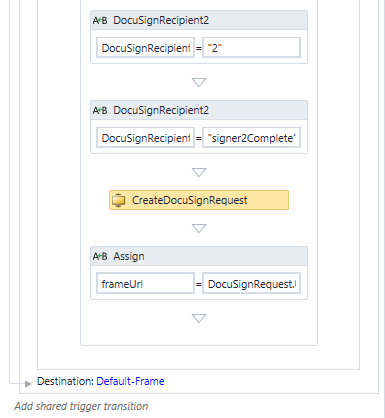Select the Assign activity title
Image resolution: width=385 pixels, height=418 pixels.
(x=129, y=256)
